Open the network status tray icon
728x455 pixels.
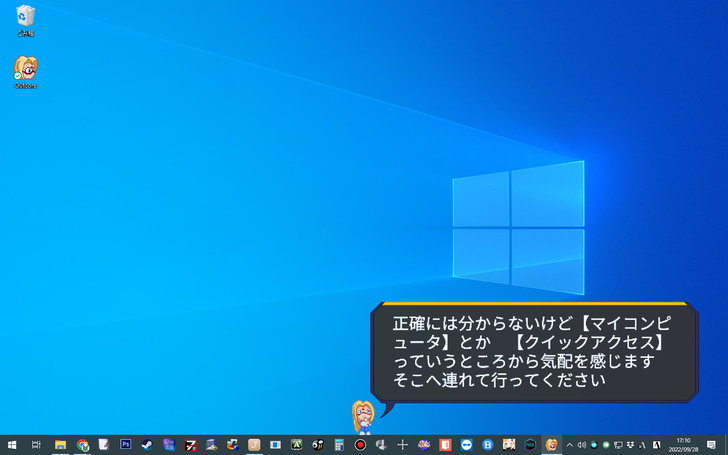[x=618, y=445]
